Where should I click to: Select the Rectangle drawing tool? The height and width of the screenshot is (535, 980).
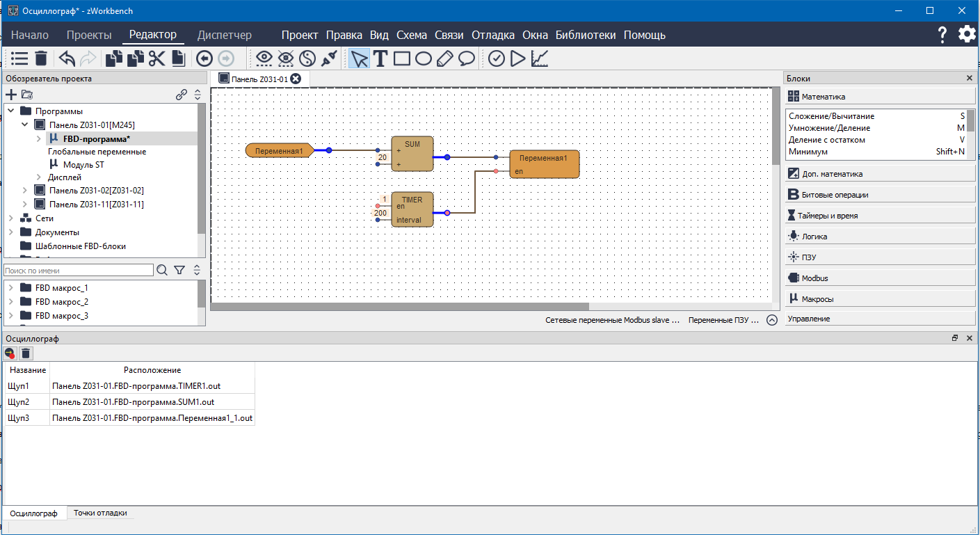[402, 59]
